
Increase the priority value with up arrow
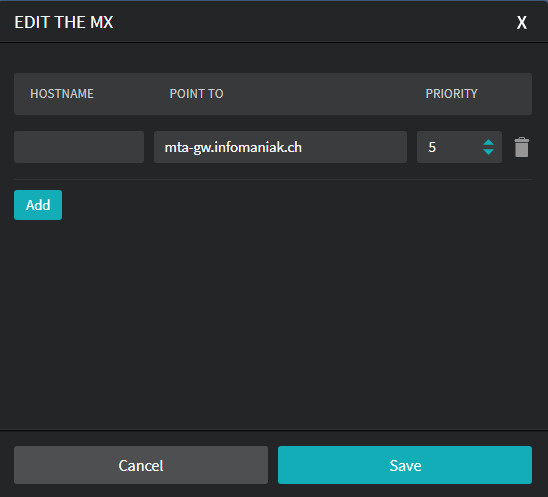[x=488, y=143]
